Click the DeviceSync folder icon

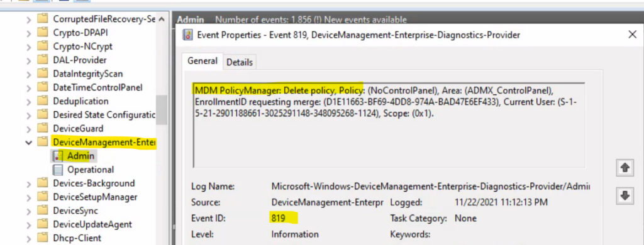pos(42,210)
